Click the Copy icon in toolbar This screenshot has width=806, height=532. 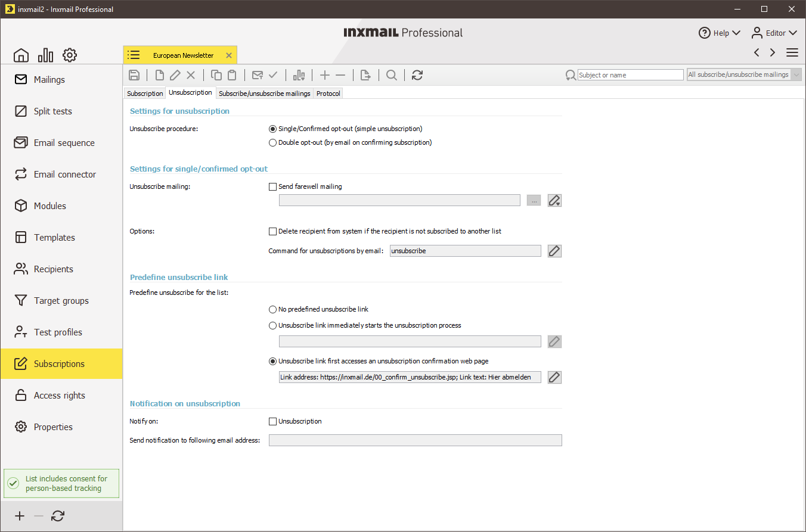coord(216,75)
